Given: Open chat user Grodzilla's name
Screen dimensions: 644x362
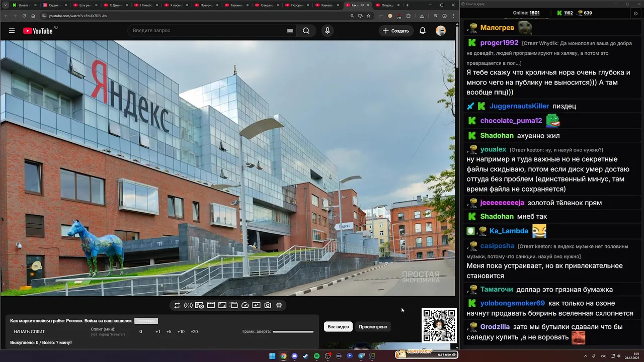Looking at the screenshot, I should (495, 327).
